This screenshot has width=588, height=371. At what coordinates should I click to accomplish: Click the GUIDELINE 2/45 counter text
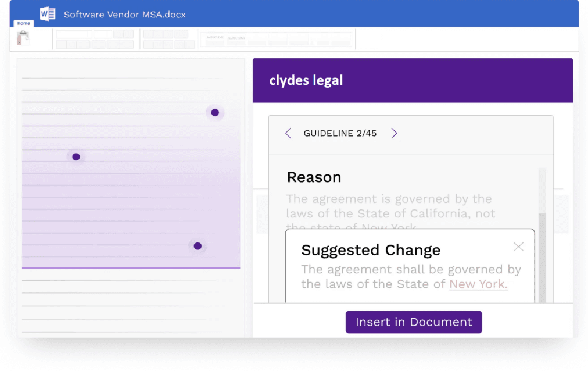(x=340, y=134)
